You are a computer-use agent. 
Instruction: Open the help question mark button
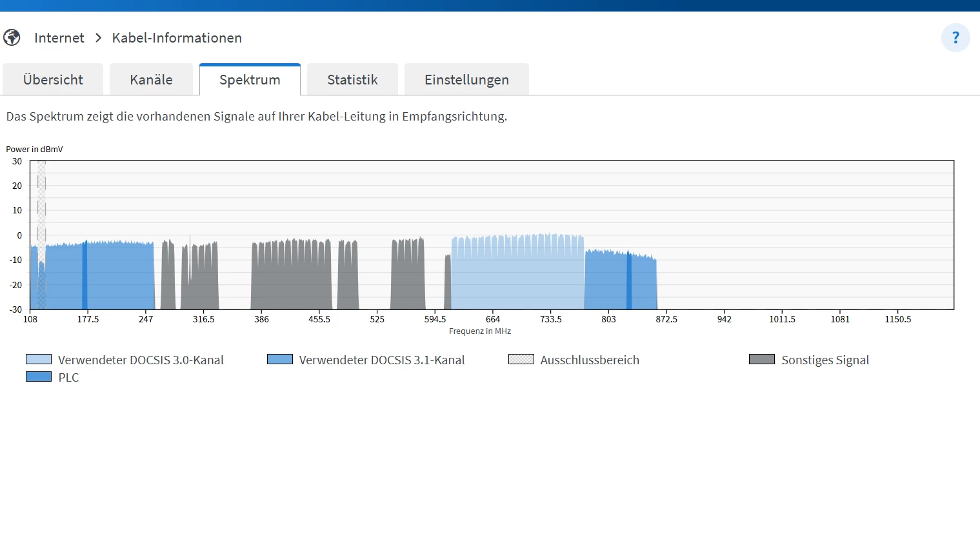click(x=955, y=38)
